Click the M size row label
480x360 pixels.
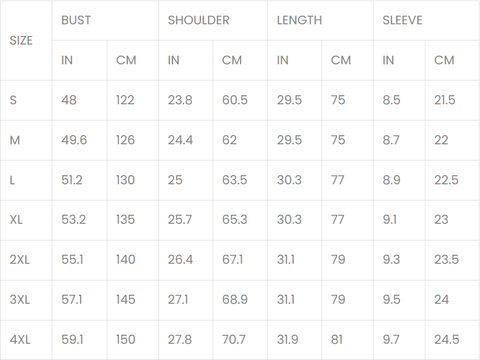pyautogui.click(x=15, y=140)
